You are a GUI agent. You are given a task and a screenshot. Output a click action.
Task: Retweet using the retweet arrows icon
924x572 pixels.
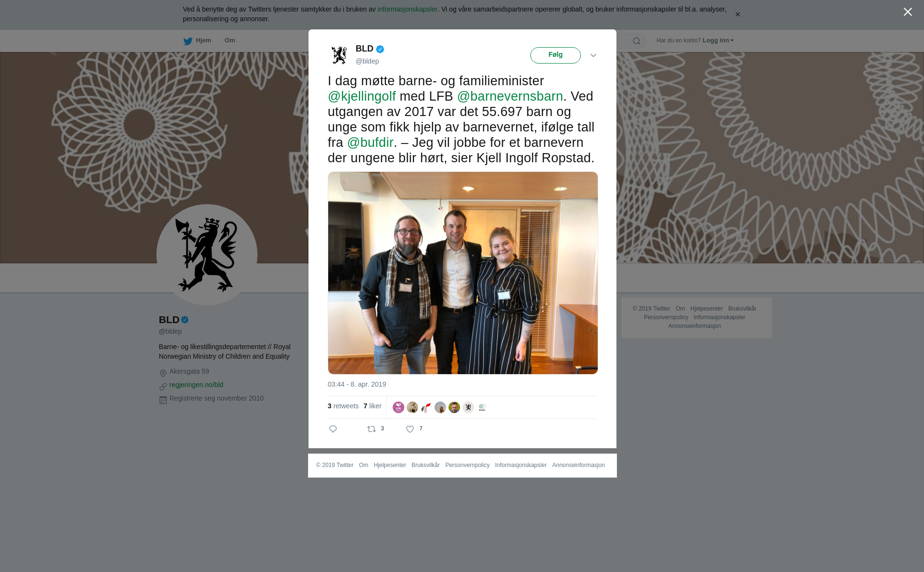coord(372,429)
